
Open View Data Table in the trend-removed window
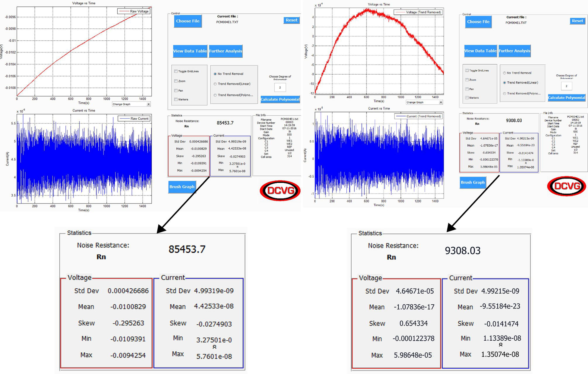[x=480, y=51]
